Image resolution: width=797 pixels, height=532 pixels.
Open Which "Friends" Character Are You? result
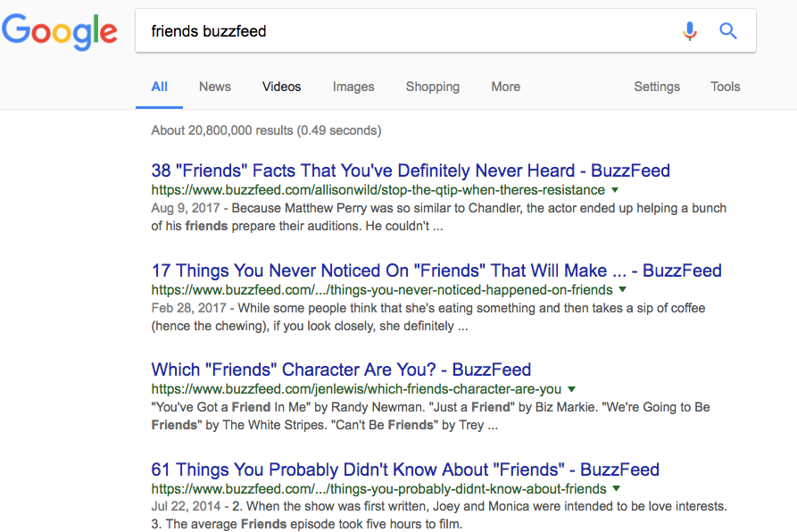tap(341, 370)
